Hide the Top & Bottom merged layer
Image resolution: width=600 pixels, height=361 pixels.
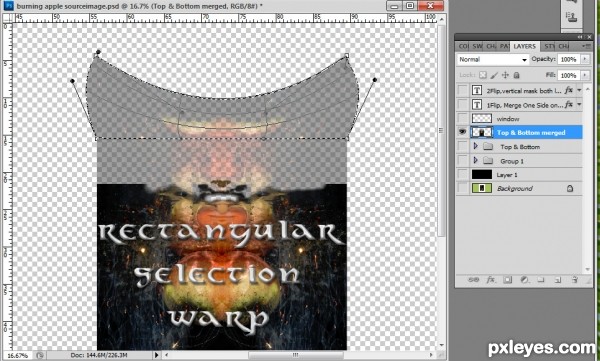click(x=462, y=132)
